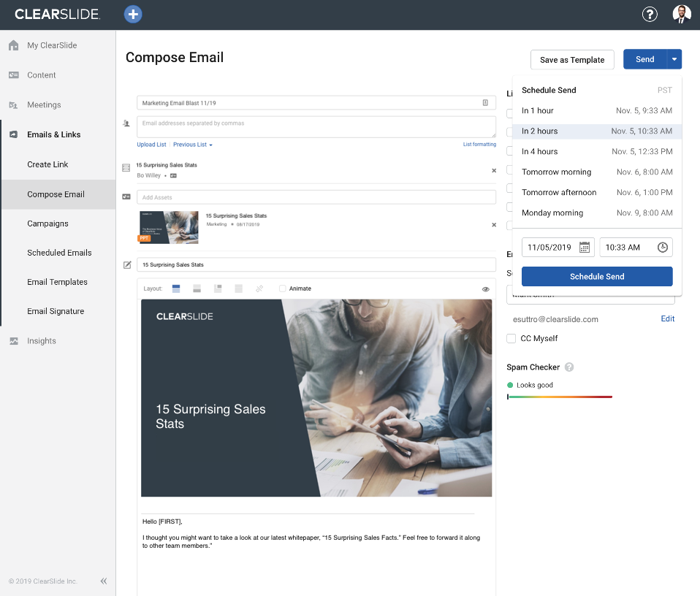Expand the left sidebar collapse chevron
Viewport: 700px width, 596px height.
103,581
